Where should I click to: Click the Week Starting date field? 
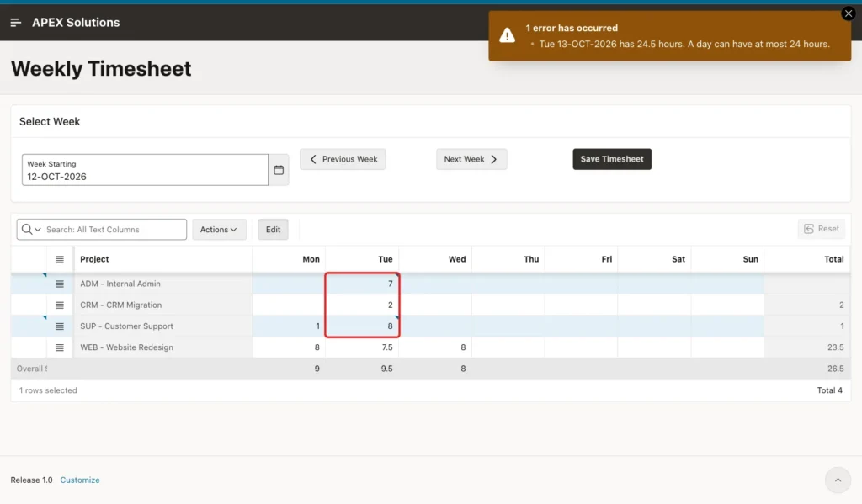pyautogui.click(x=145, y=170)
